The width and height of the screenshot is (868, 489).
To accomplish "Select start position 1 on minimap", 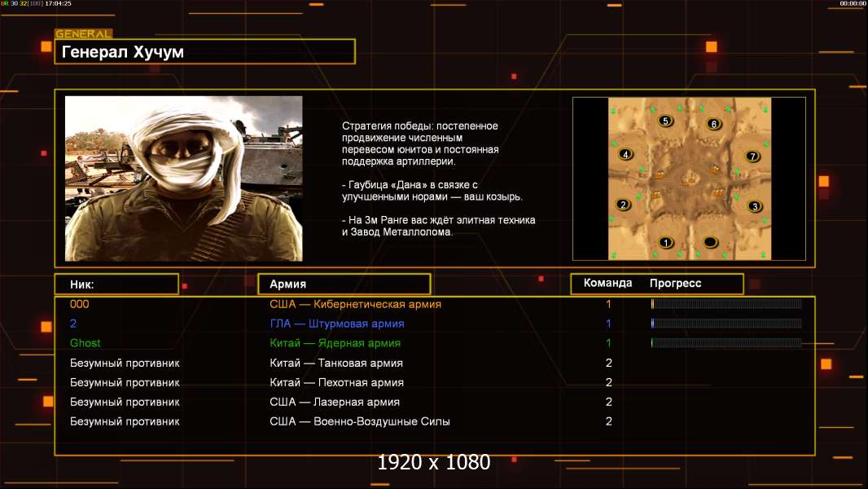I will tap(666, 242).
